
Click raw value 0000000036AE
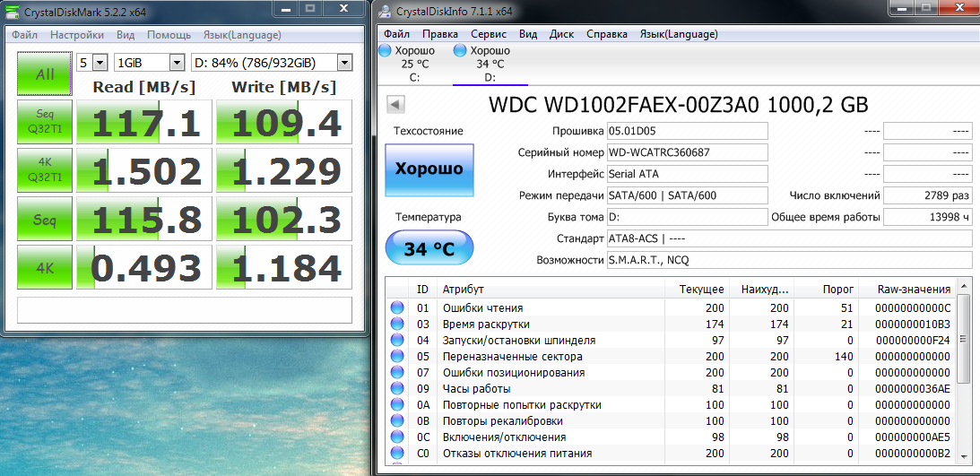pyautogui.click(x=913, y=389)
